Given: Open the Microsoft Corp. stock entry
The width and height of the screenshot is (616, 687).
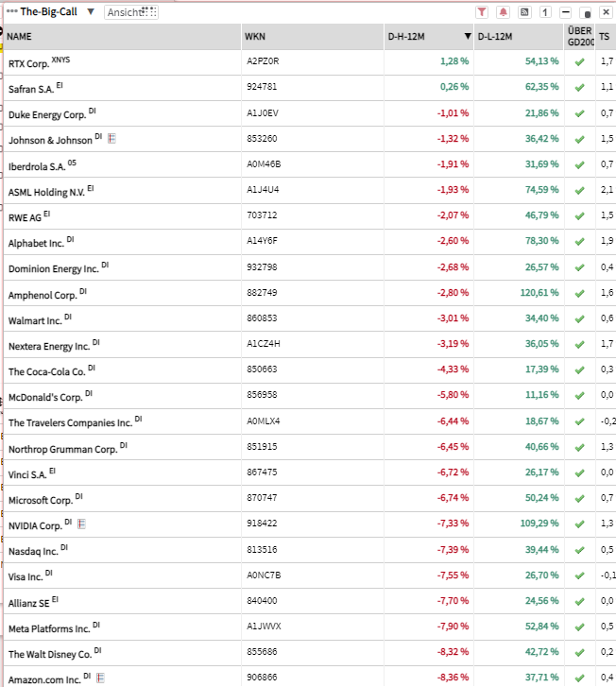Looking at the screenshot, I should pyautogui.click(x=41, y=500).
